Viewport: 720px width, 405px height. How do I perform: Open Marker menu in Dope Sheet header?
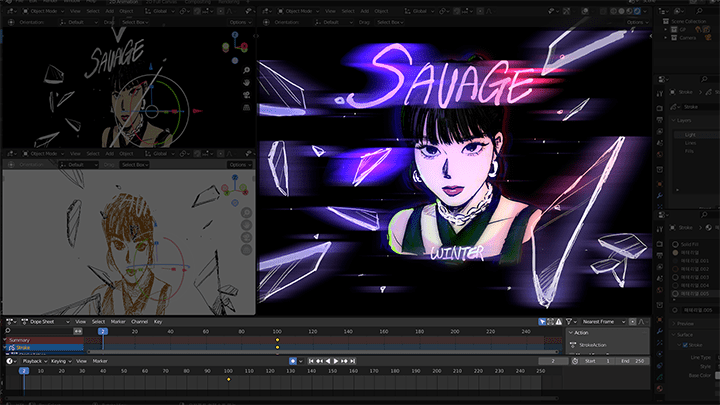118,322
